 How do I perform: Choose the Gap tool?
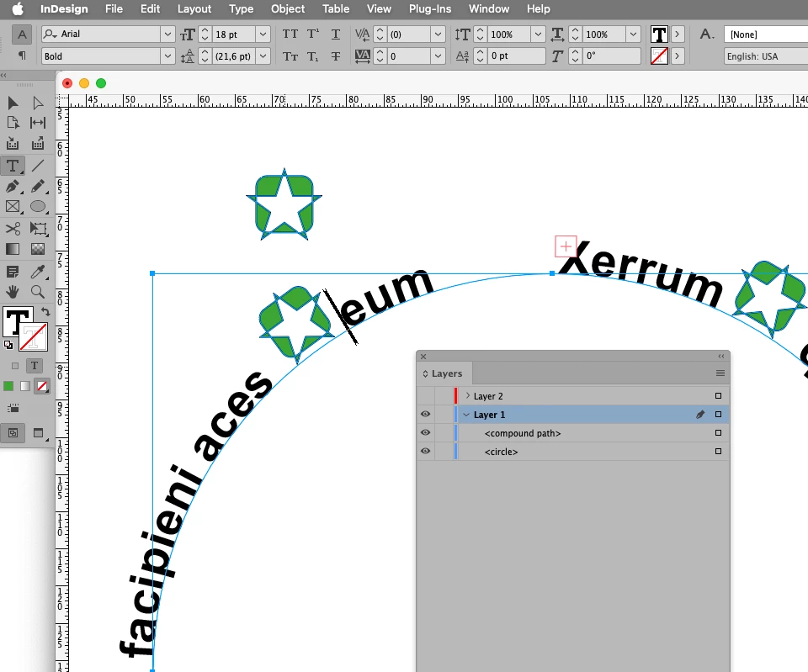[38, 123]
